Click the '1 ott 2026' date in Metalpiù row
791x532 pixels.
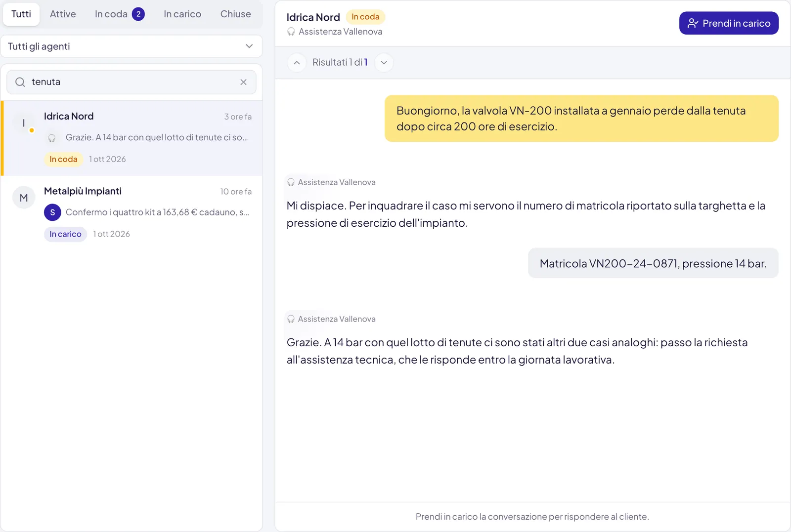112,234
